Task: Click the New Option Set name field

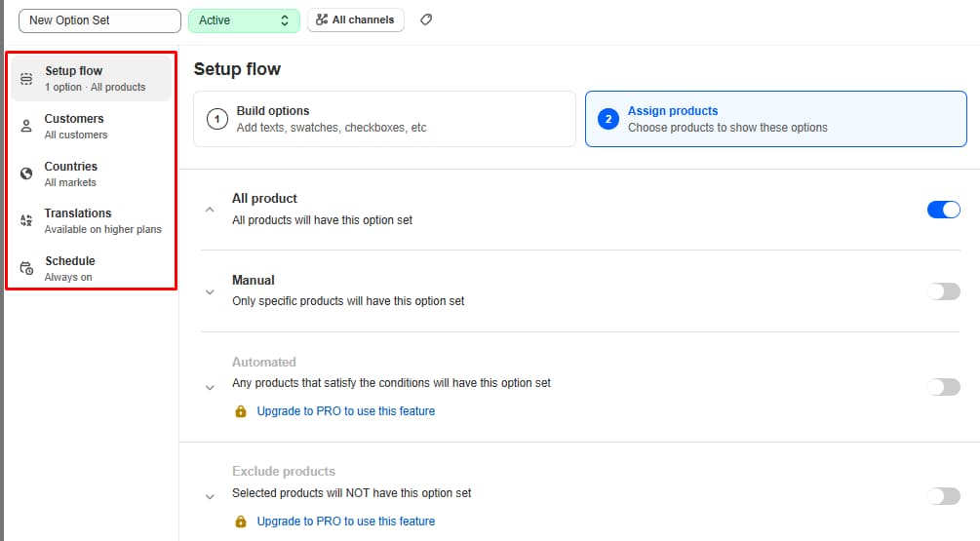Action: coord(100,20)
